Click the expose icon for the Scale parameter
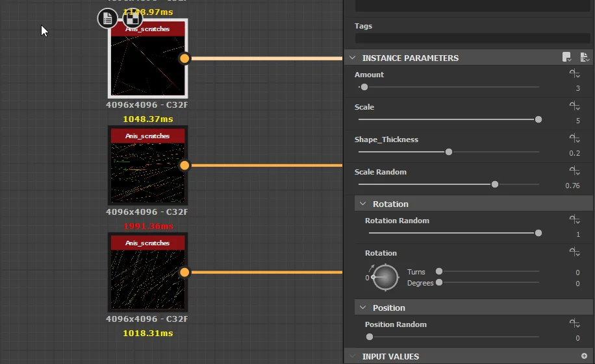The image size is (595, 364). [x=574, y=106]
